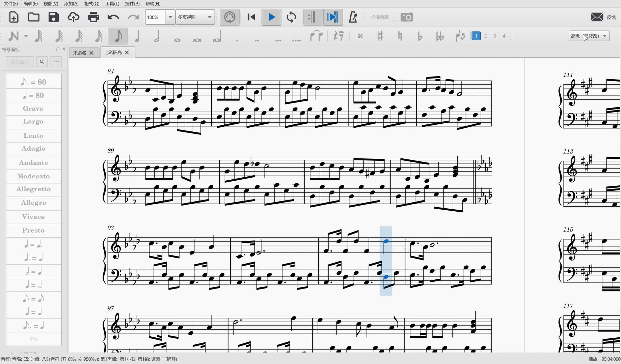Open palette options ellipsis button

coord(56,62)
